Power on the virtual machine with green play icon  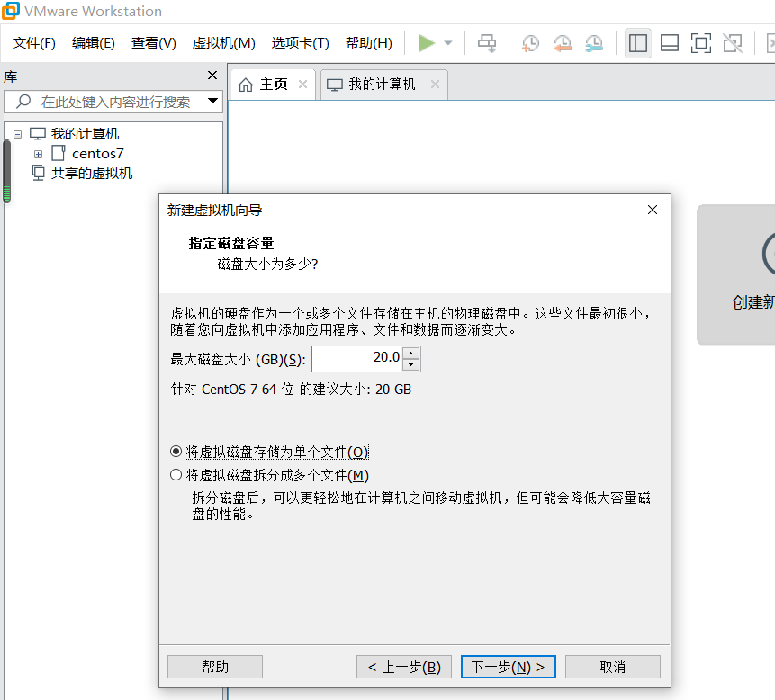click(426, 43)
